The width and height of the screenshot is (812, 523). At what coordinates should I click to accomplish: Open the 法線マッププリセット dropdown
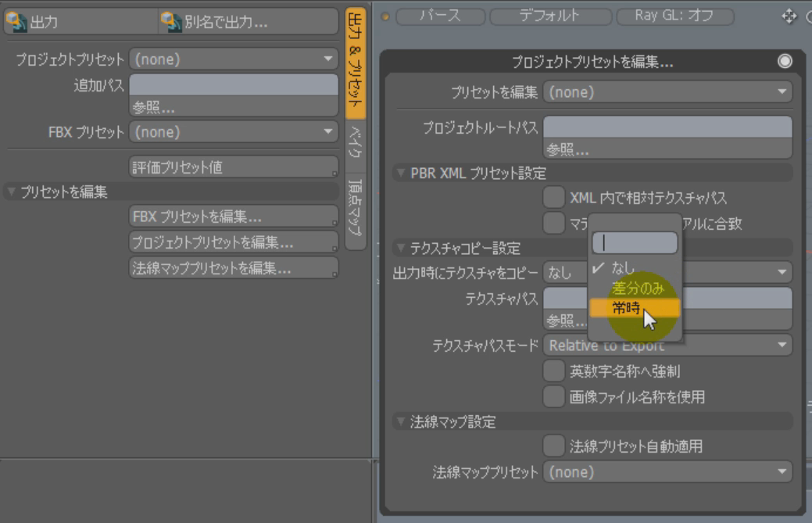(x=667, y=472)
